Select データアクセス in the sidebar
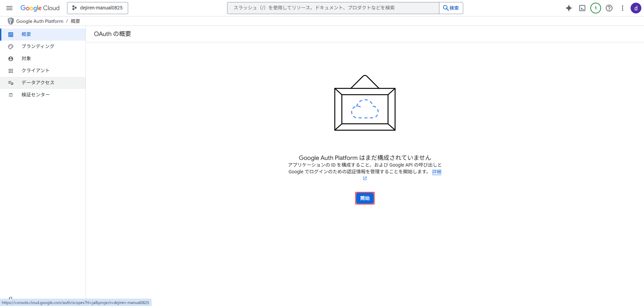Image resolution: width=644 pixels, height=306 pixels. 38,83
